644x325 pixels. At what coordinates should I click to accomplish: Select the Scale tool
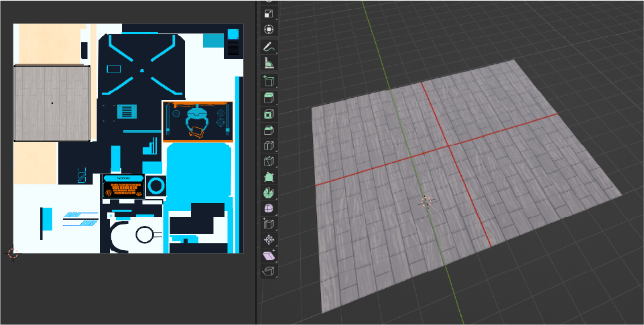click(x=269, y=13)
